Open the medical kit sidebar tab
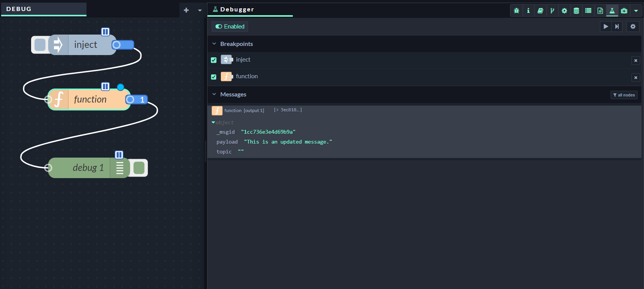644x289 pixels. tap(624, 11)
